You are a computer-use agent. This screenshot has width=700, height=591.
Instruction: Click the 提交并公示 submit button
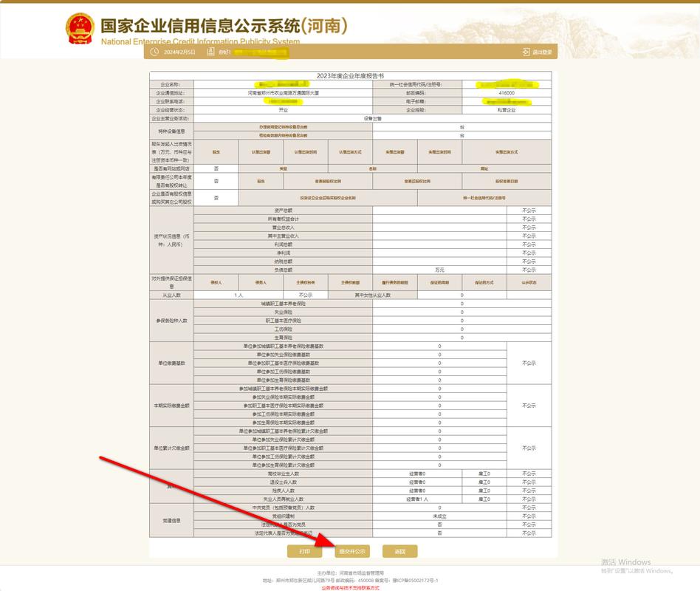click(353, 551)
